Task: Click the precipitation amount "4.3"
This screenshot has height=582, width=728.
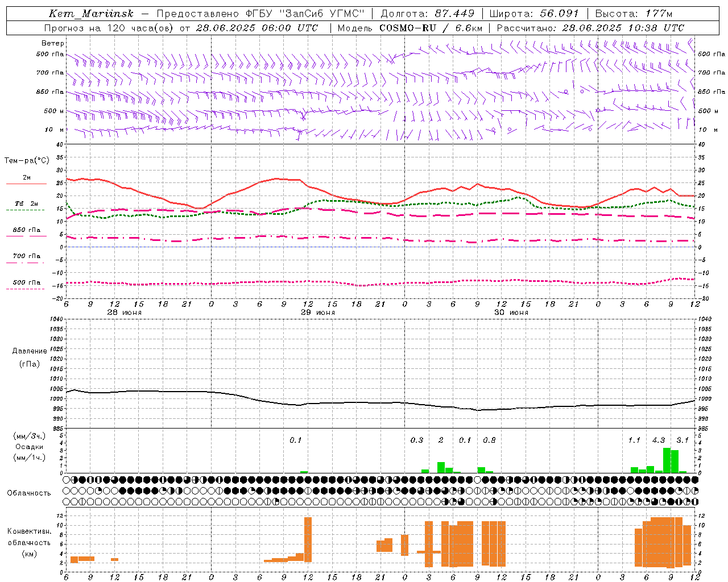Action: click(659, 440)
